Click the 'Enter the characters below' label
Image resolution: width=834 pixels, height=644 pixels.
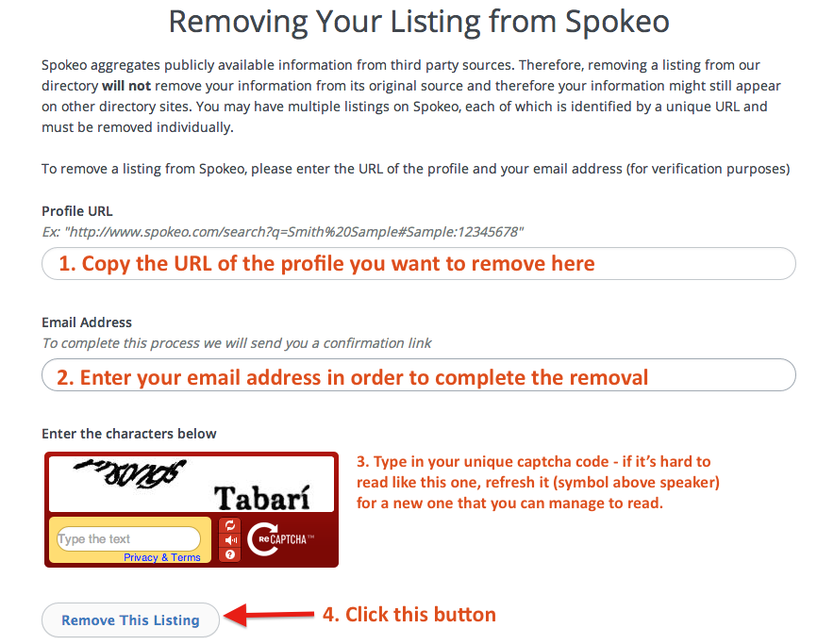(x=128, y=434)
